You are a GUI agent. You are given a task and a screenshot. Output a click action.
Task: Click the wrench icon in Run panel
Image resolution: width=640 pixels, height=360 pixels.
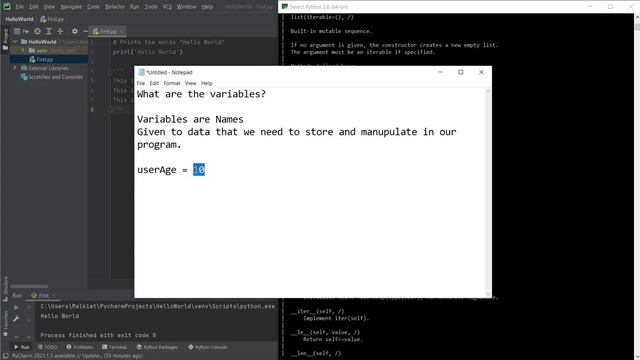click(16, 319)
